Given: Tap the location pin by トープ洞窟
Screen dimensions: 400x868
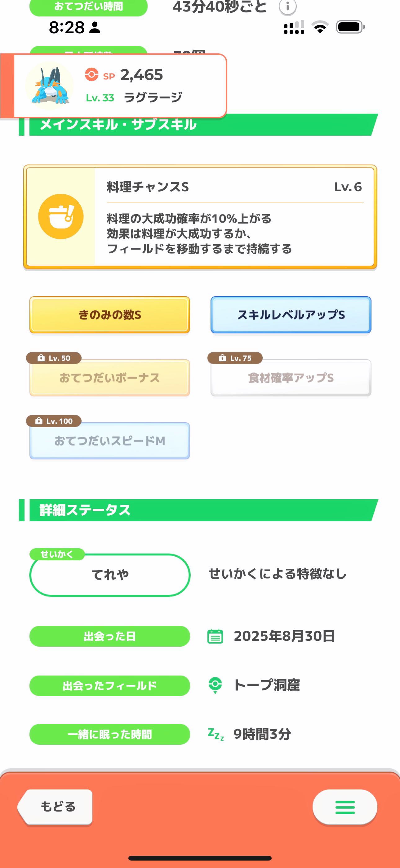Looking at the screenshot, I should [215, 685].
